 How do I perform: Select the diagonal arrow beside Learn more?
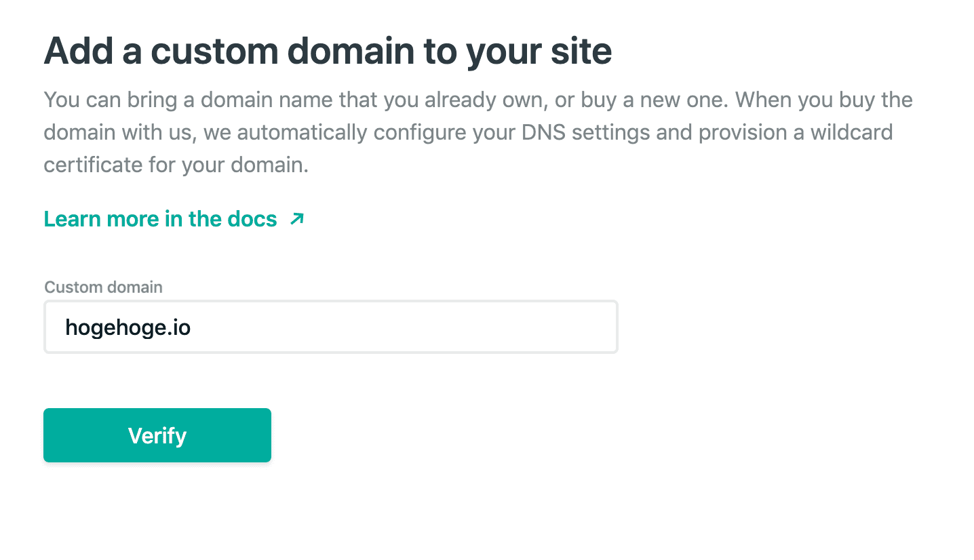(x=295, y=218)
